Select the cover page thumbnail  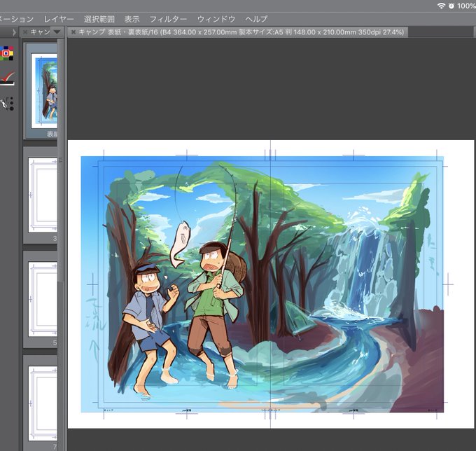[41, 90]
